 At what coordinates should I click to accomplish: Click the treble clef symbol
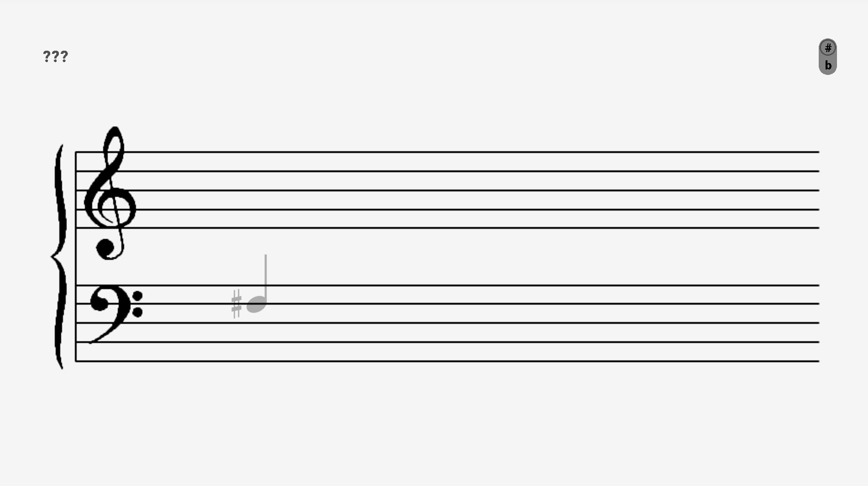click(110, 193)
